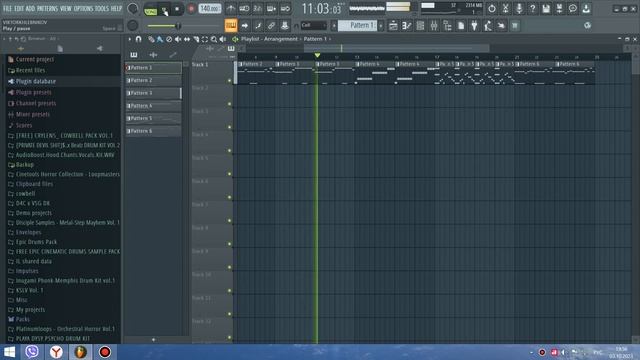Click the tempo 140.000 display
Image resolution: width=640 pixels, height=360 pixels.
click(210, 9)
